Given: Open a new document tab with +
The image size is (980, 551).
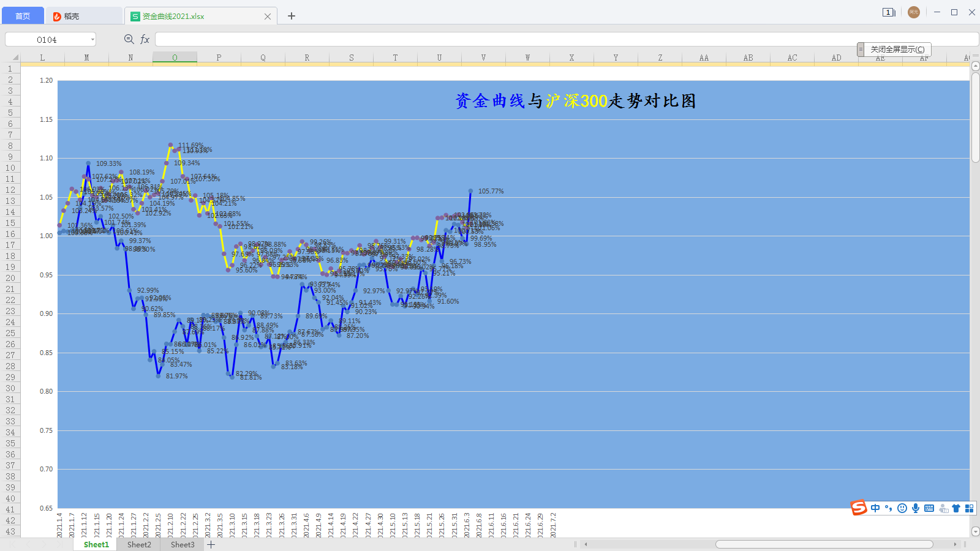Looking at the screenshot, I should point(291,16).
